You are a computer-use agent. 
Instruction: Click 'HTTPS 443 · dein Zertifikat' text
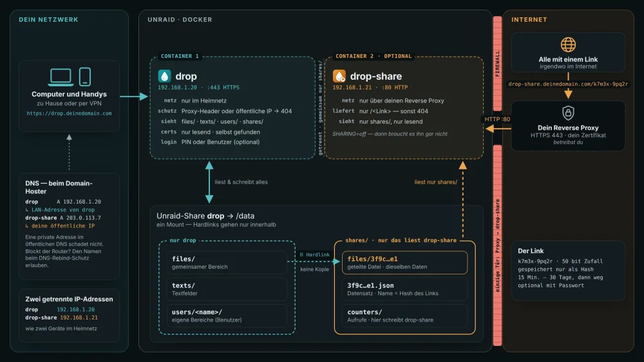568,135
